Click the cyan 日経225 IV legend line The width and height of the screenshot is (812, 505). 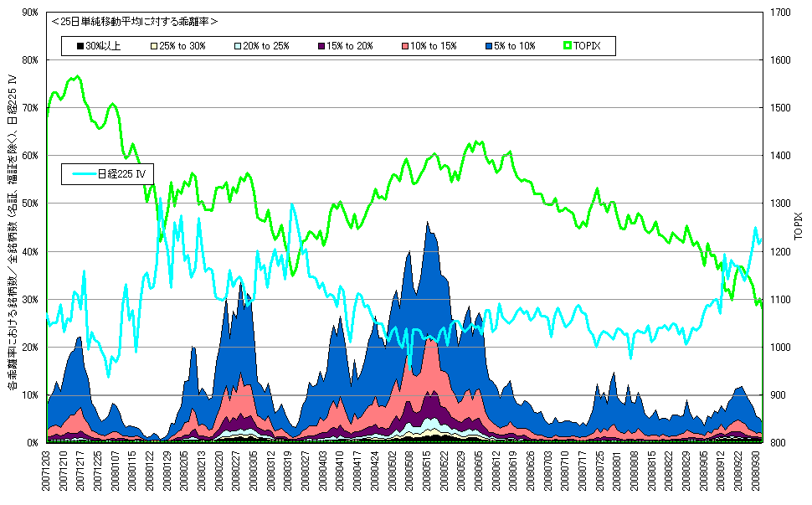(x=85, y=174)
